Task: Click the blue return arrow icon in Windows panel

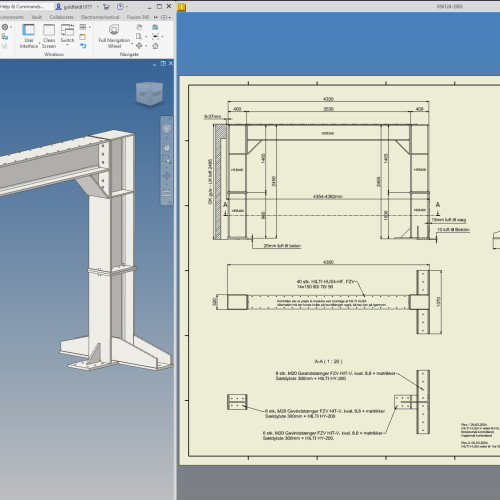Action: point(83,46)
